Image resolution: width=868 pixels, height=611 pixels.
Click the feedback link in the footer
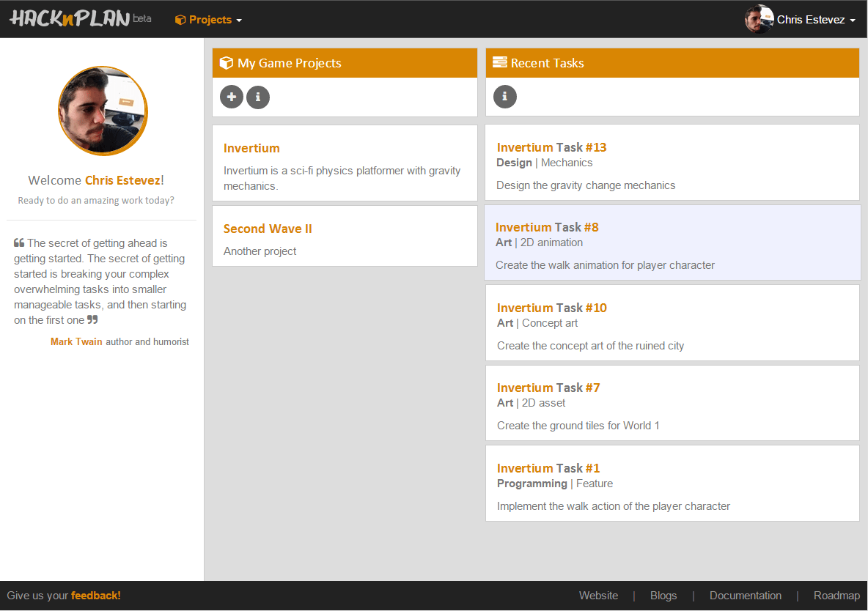tap(95, 595)
